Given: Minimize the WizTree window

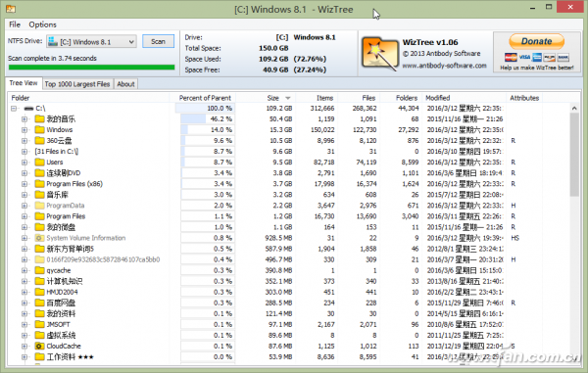Looking at the screenshot, I should [532, 8].
